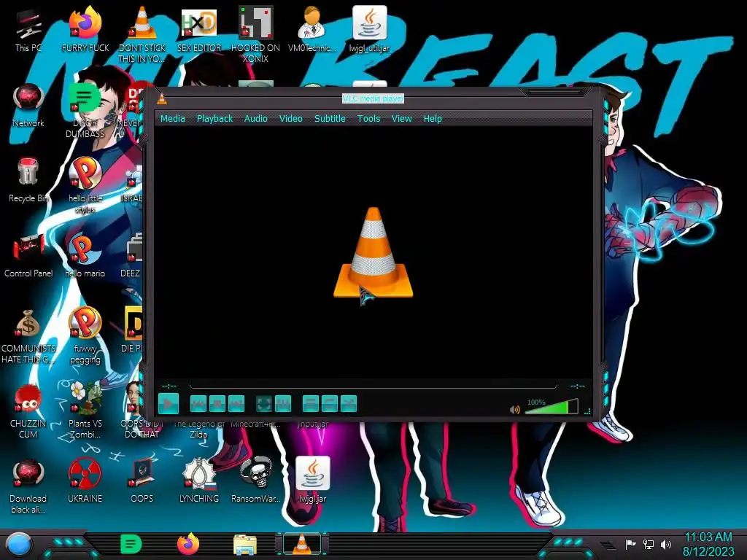Viewport: 747px width, 560px height.
Task: Open the Subtitle menu
Action: click(x=330, y=119)
